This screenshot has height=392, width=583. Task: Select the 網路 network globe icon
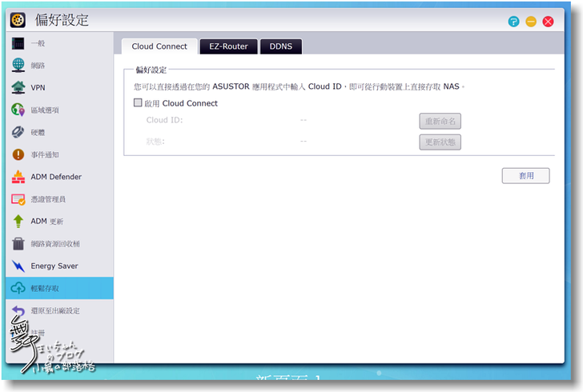pyautogui.click(x=18, y=65)
